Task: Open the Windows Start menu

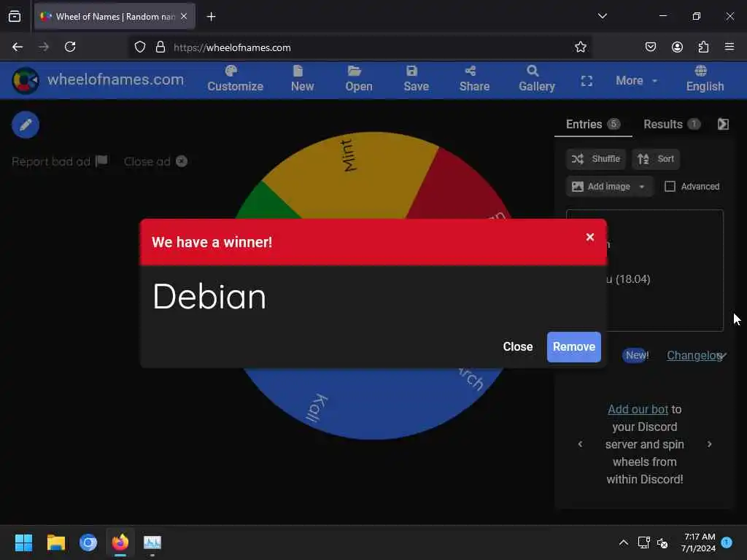Action: pyautogui.click(x=23, y=542)
